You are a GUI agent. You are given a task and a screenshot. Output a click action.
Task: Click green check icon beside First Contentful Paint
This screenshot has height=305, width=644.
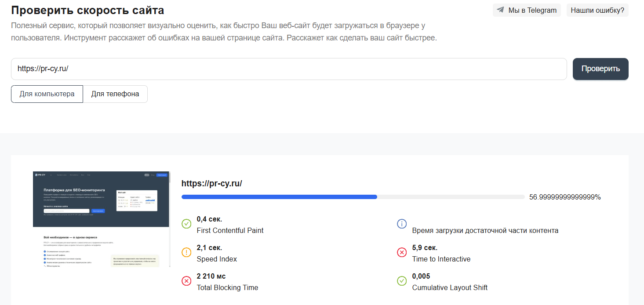pos(186,224)
